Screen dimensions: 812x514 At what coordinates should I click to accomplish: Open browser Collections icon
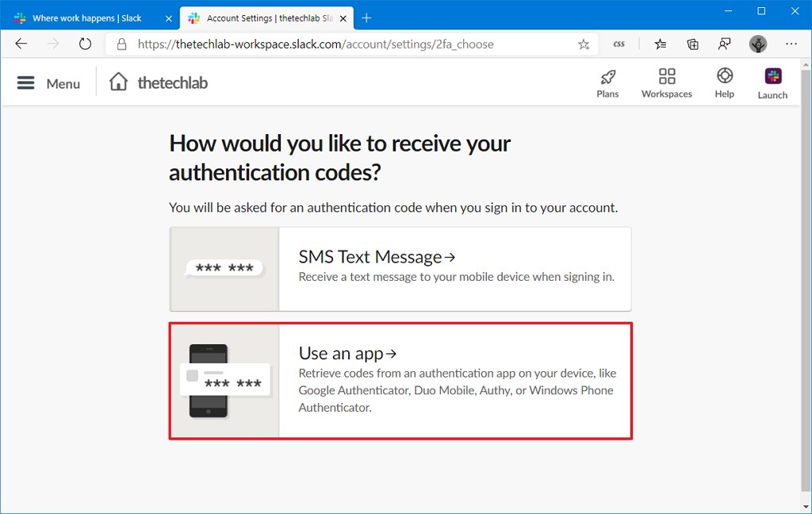(692, 44)
